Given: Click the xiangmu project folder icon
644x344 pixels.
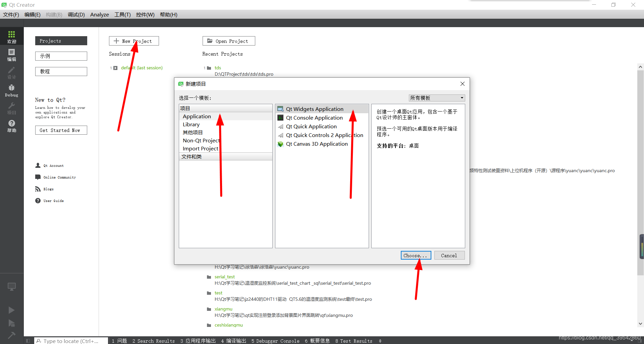Looking at the screenshot, I should point(209,309).
